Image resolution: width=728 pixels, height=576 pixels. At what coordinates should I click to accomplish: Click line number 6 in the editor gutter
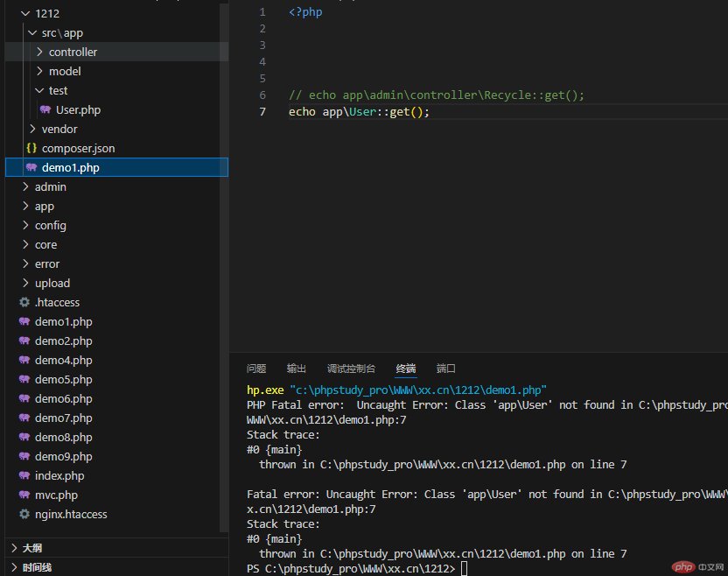262,95
